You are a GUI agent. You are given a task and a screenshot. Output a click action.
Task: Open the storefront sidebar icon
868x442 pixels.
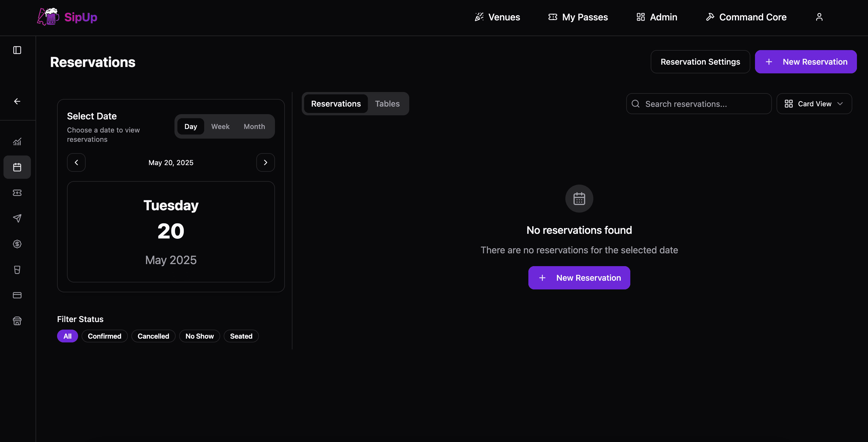(x=17, y=321)
